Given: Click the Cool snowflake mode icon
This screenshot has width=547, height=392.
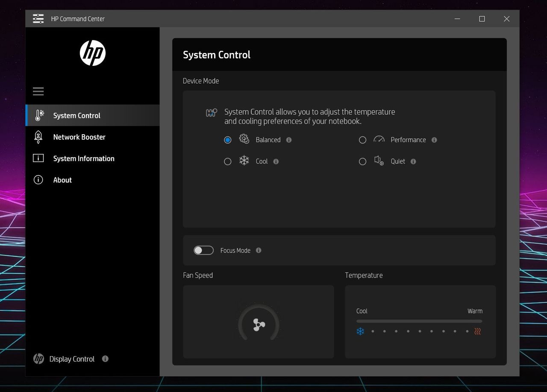Looking at the screenshot, I should pyautogui.click(x=244, y=161).
